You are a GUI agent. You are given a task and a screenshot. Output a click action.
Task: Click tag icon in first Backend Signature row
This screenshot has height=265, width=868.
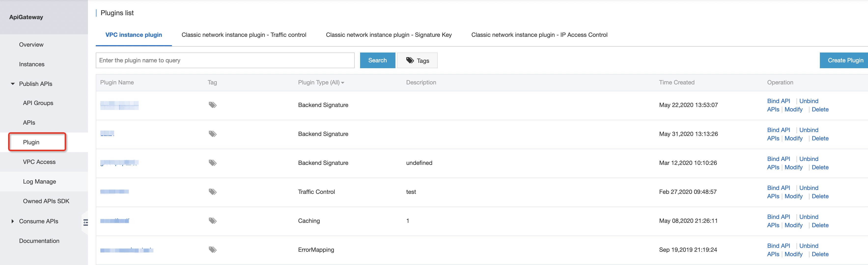212,105
